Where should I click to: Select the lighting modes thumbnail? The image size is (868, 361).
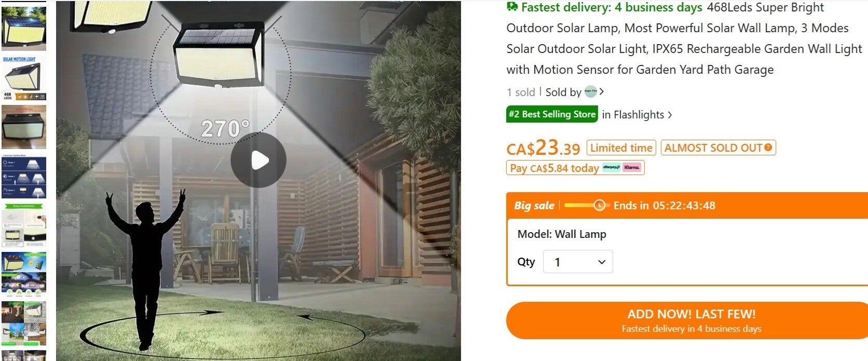pos(24,178)
